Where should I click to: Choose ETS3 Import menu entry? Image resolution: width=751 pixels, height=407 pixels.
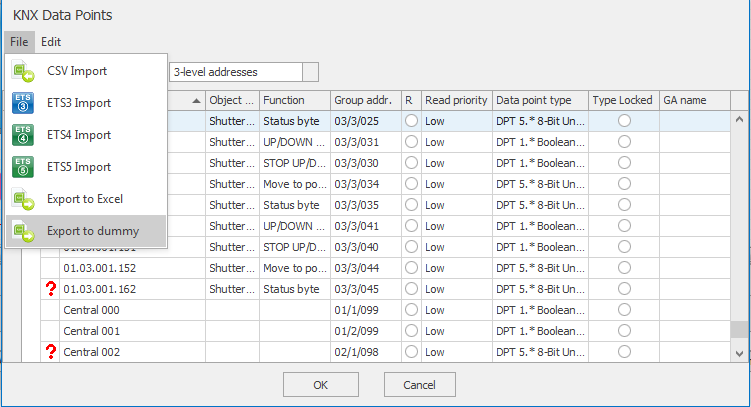[x=86, y=103]
